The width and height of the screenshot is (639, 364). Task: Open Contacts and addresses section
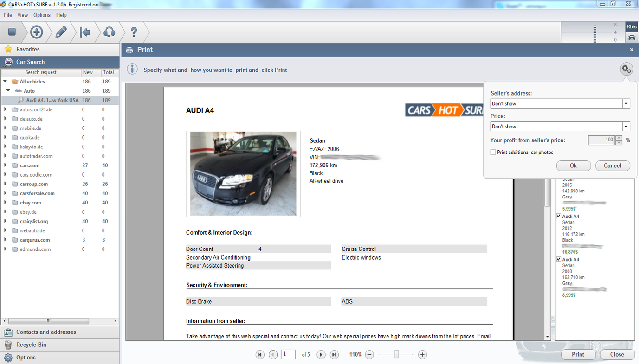click(60, 332)
